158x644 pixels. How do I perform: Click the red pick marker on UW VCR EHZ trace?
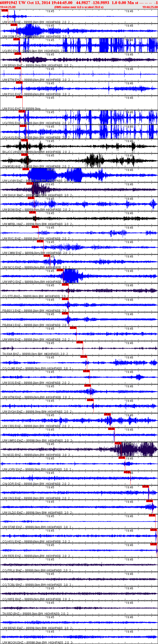point(5,11)
